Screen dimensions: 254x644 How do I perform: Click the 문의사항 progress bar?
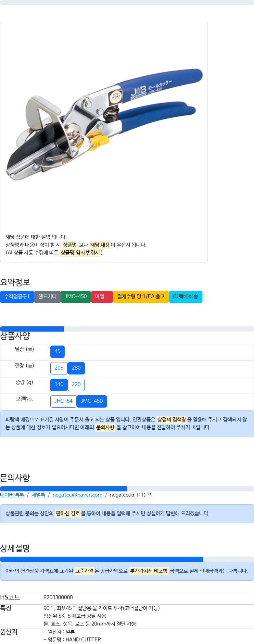(x=127, y=489)
